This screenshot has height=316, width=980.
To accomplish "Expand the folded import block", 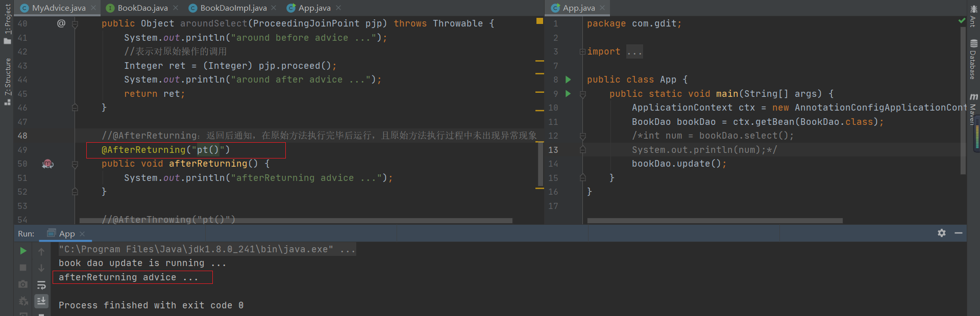I will coord(582,51).
